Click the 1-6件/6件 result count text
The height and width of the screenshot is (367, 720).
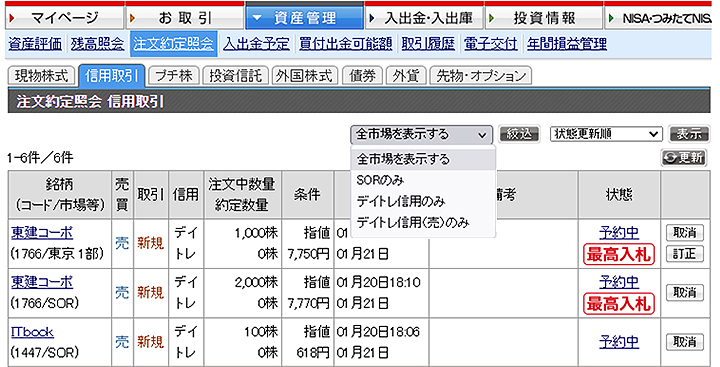click(40, 158)
